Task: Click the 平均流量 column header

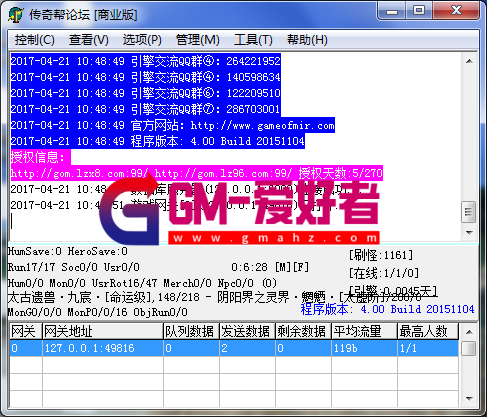Action: click(x=364, y=331)
